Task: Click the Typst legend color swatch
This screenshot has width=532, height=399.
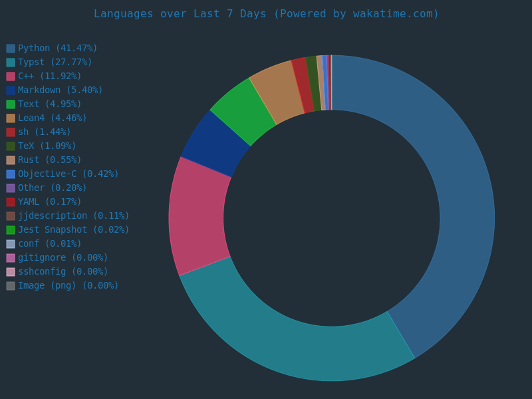Action: tap(11, 63)
